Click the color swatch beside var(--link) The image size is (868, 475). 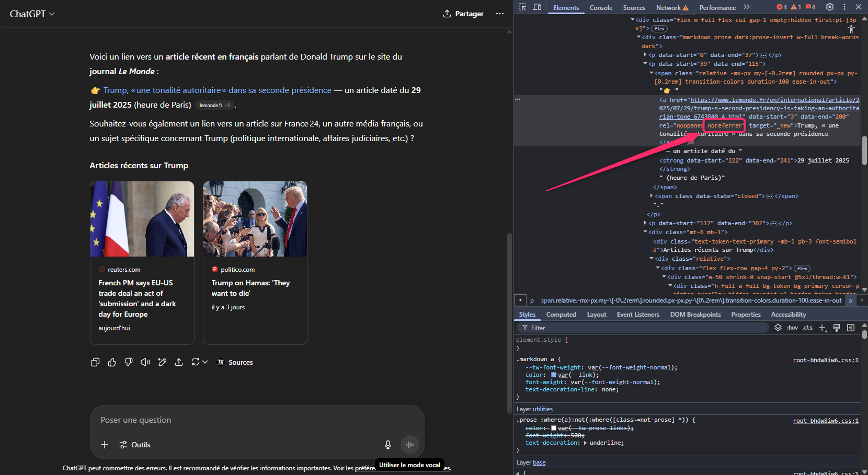click(x=554, y=375)
